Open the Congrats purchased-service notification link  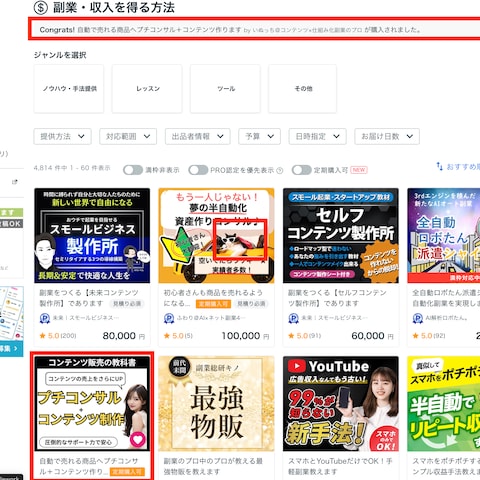pyautogui.click(x=230, y=30)
